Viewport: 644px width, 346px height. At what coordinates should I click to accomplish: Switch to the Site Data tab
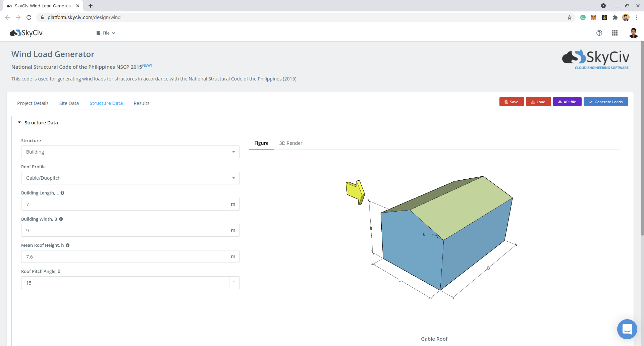(x=69, y=103)
